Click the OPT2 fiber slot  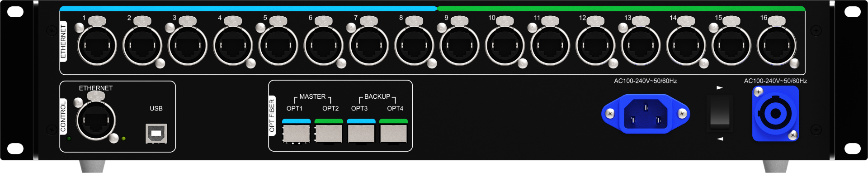pyautogui.click(x=329, y=133)
